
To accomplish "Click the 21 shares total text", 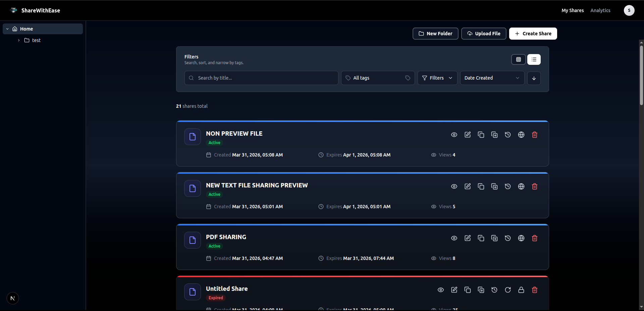I will [192, 106].
